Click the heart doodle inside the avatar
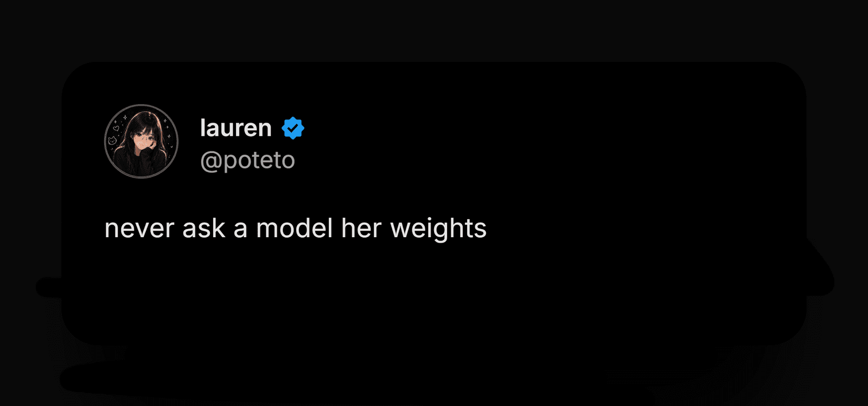This screenshot has height=406, width=868. tap(116, 129)
